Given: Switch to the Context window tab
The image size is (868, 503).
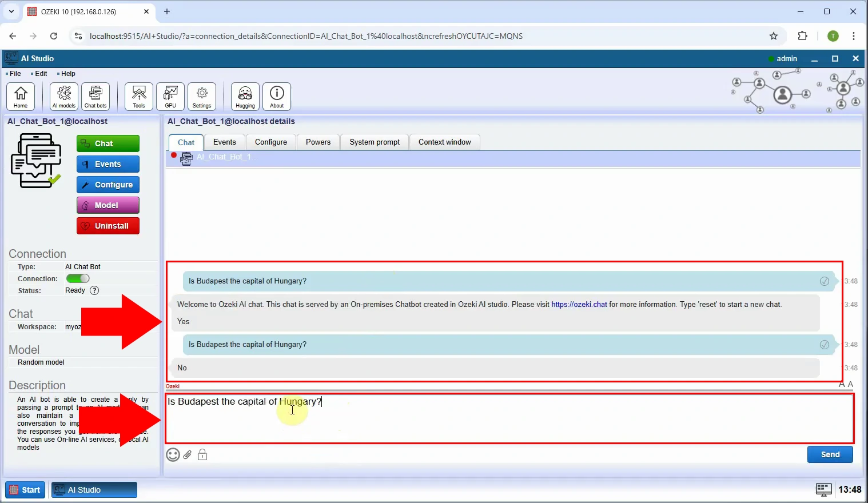Looking at the screenshot, I should point(445,142).
